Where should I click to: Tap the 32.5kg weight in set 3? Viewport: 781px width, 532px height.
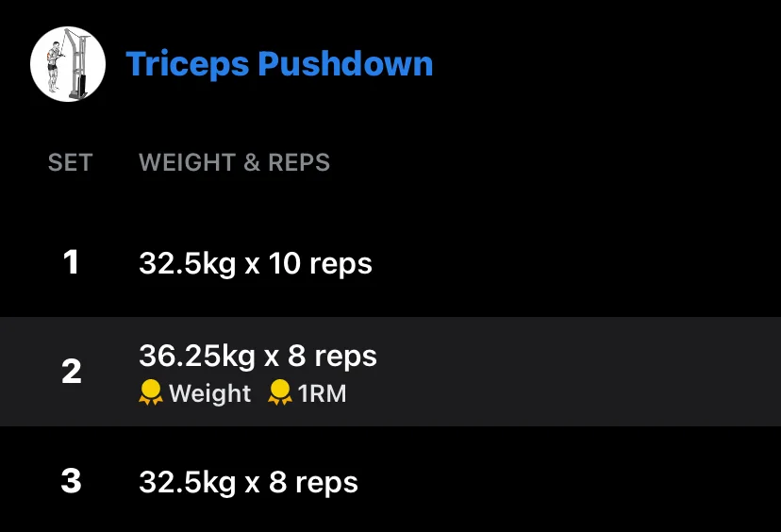coord(188,483)
